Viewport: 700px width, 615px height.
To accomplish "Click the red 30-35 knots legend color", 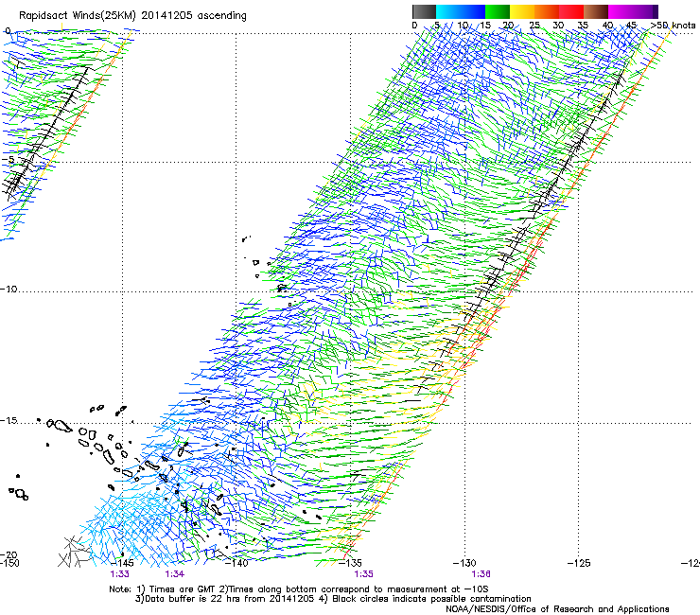I will pyautogui.click(x=571, y=11).
